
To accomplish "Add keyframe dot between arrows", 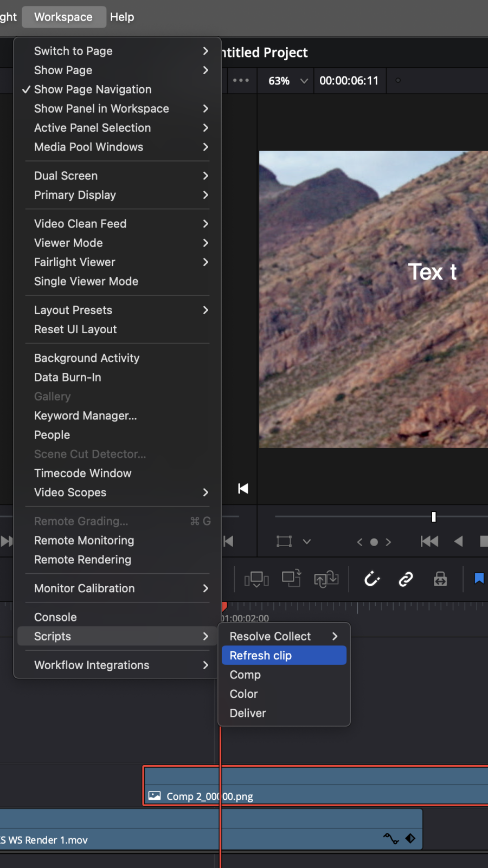I will click(374, 542).
